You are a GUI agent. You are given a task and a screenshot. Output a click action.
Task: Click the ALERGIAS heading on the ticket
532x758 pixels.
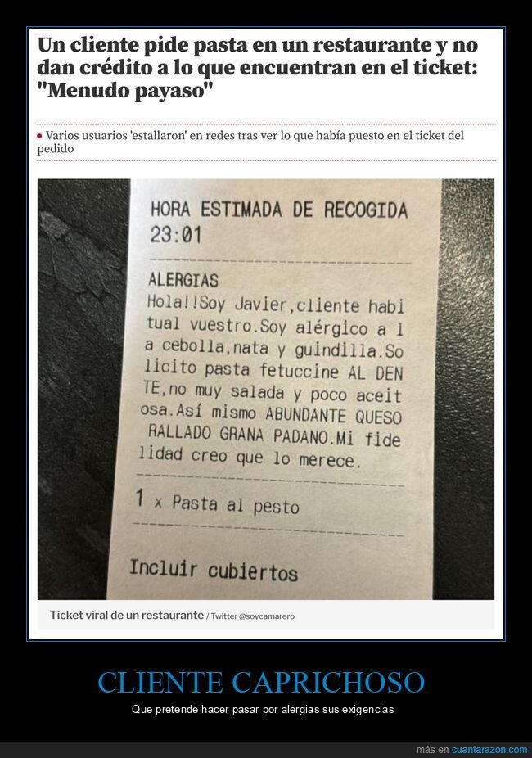pyautogui.click(x=183, y=280)
